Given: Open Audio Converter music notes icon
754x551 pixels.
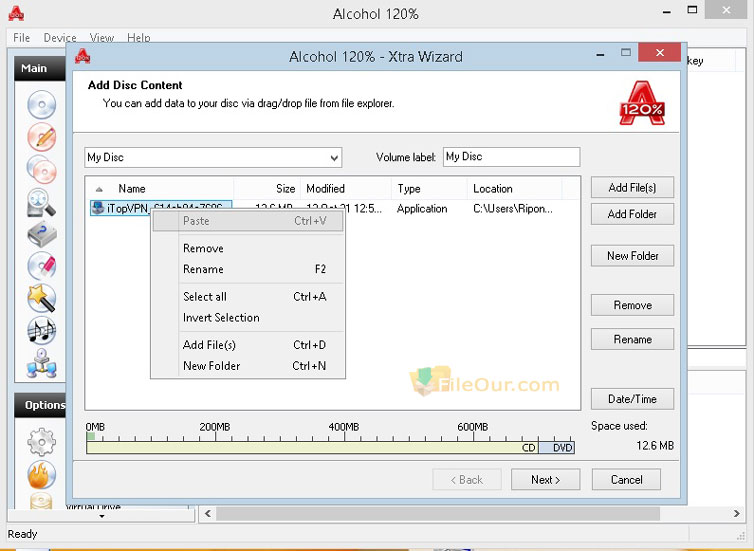Looking at the screenshot, I should (x=42, y=331).
